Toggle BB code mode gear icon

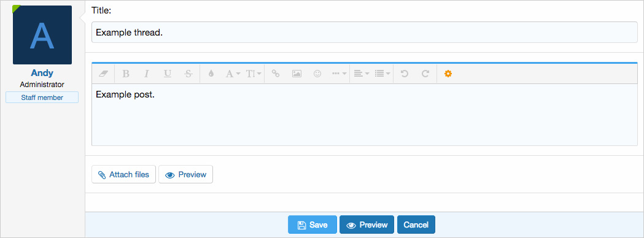point(448,74)
